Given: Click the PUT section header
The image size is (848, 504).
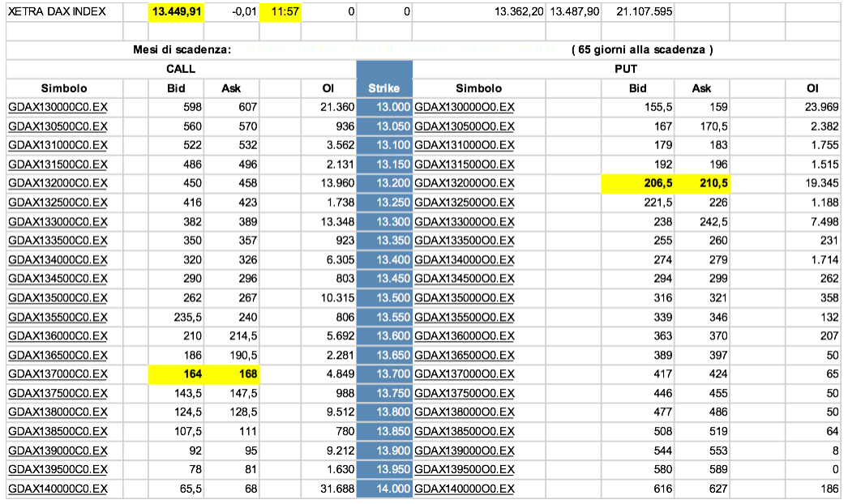Looking at the screenshot, I should coord(626,69).
